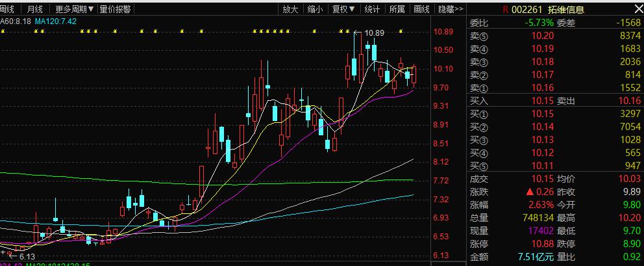Select the 买① bid row with 3297
The height and width of the screenshot is (266, 644).
pyautogui.click(x=555, y=114)
